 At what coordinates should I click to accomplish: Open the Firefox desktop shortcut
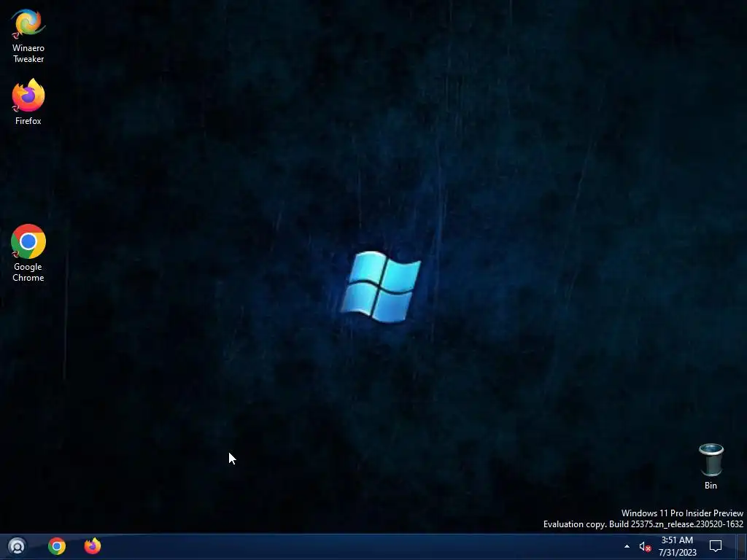[x=28, y=102]
